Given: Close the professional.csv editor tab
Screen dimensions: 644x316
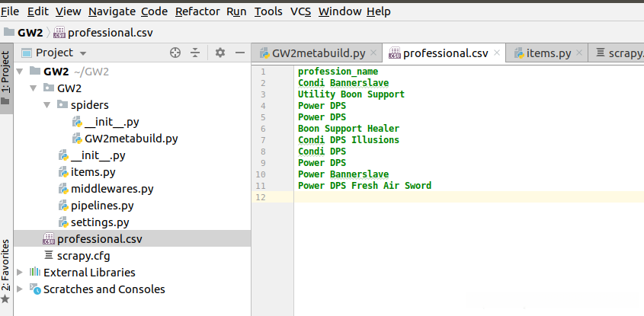Looking at the screenshot, I should click(x=497, y=53).
